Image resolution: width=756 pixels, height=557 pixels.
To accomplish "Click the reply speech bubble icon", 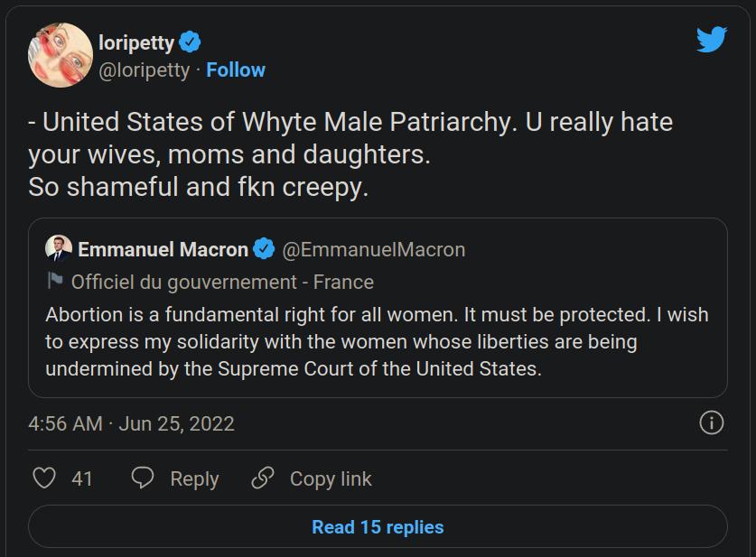I will coord(143,478).
